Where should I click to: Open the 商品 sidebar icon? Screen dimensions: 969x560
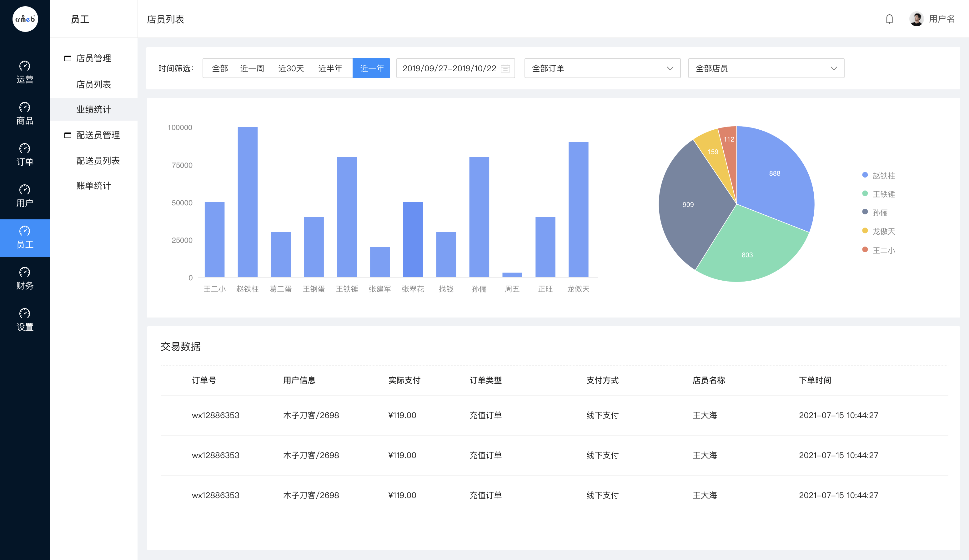(25, 113)
